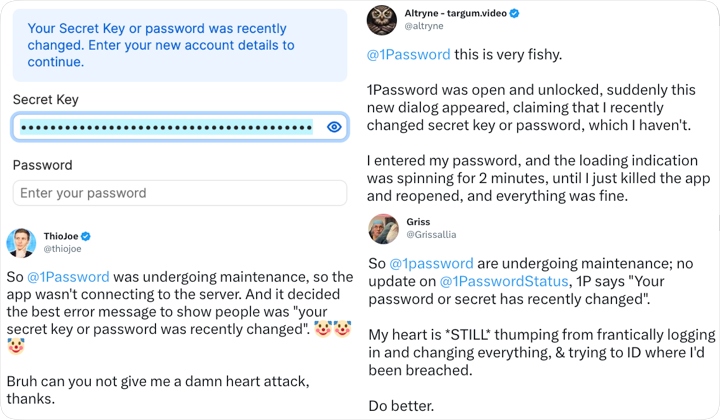The height and width of the screenshot is (420, 720).
Task: Focus the 'Enter your password' field
Action: tap(180, 193)
